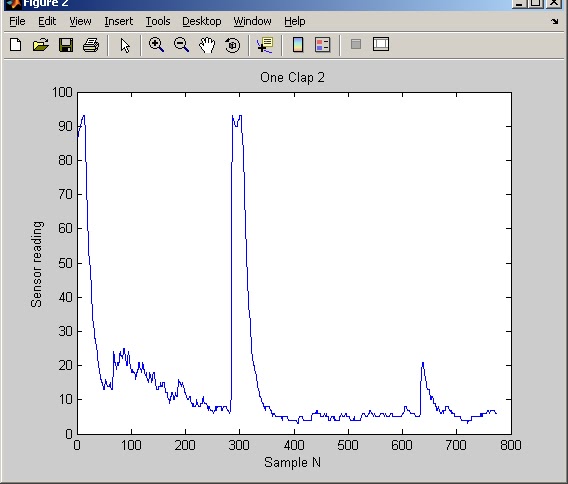Select the Zoom Out magnifier tool
This screenshot has height=484, width=568.
(x=181, y=45)
